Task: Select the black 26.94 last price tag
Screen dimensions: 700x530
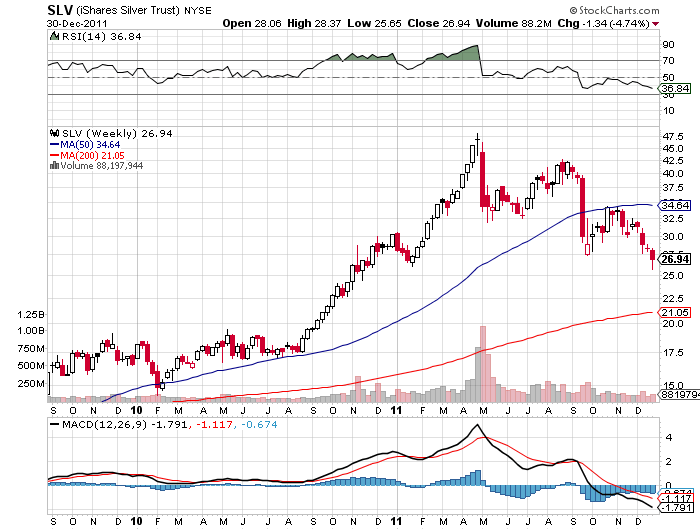Action: 675,259
